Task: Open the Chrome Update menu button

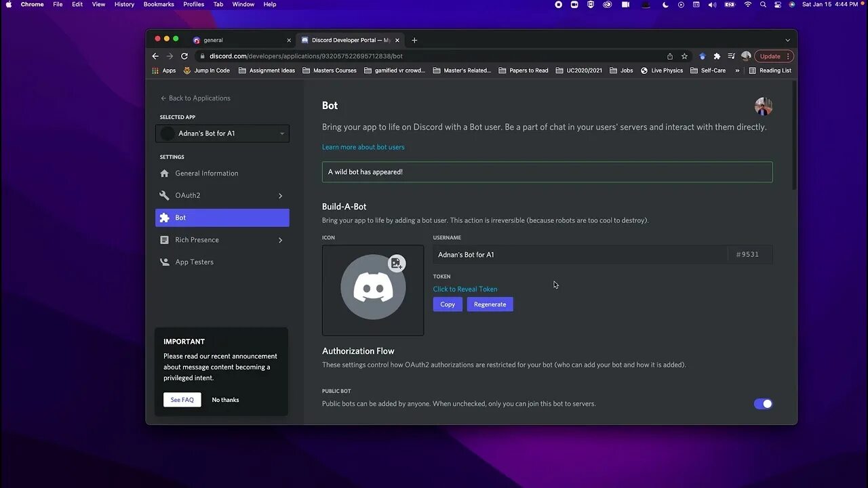Action: tap(774, 56)
